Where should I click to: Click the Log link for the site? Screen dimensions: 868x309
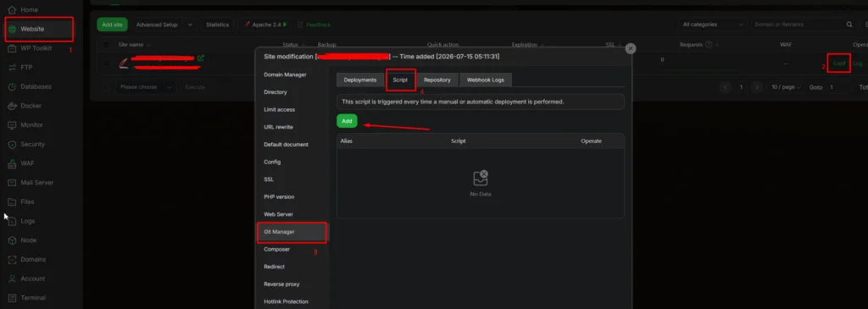pyautogui.click(x=858, y=63)
